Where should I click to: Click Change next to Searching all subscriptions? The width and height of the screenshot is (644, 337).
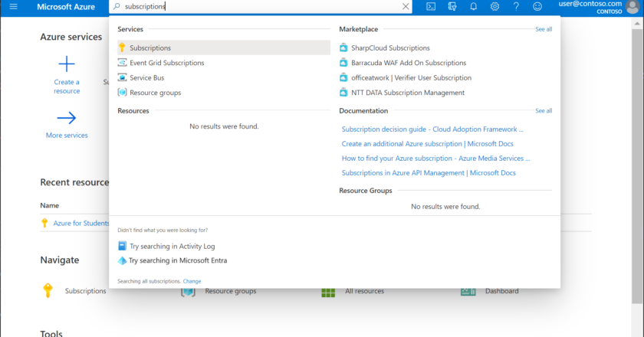click(192, 281)
